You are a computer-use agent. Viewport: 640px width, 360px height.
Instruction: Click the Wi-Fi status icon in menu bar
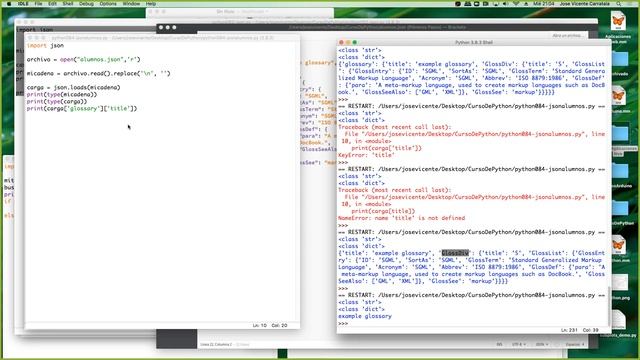tap(516, 4)
